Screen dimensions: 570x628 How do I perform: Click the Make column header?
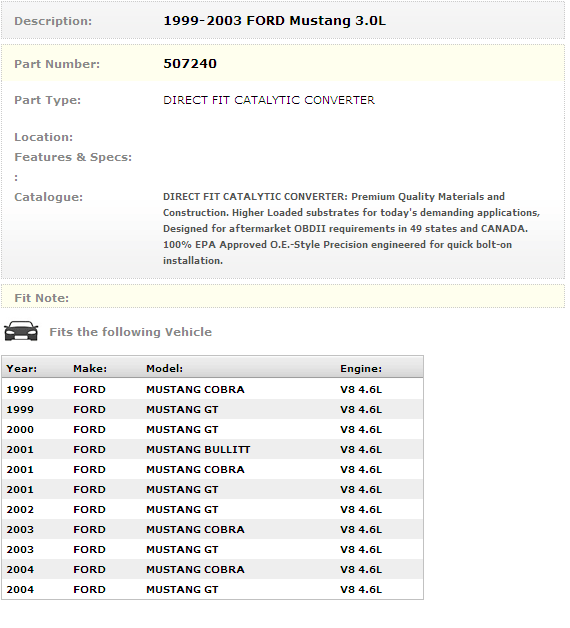90,368
